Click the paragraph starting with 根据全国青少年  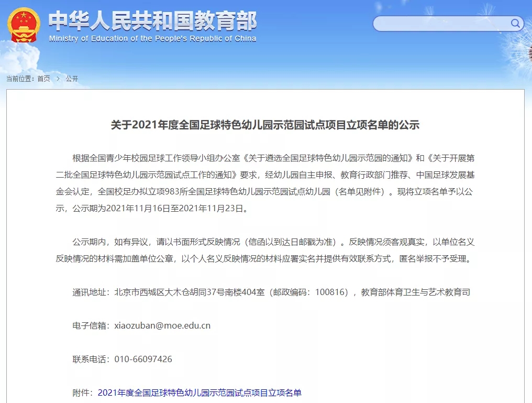(x=265, y=183)
